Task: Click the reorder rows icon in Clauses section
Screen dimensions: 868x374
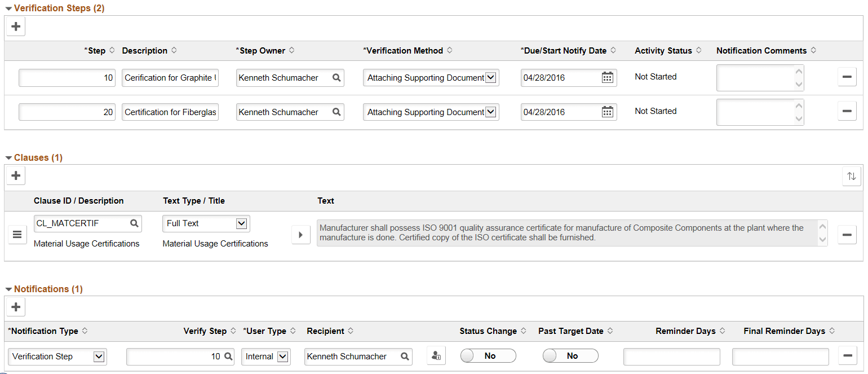Action: coord(851,176)
